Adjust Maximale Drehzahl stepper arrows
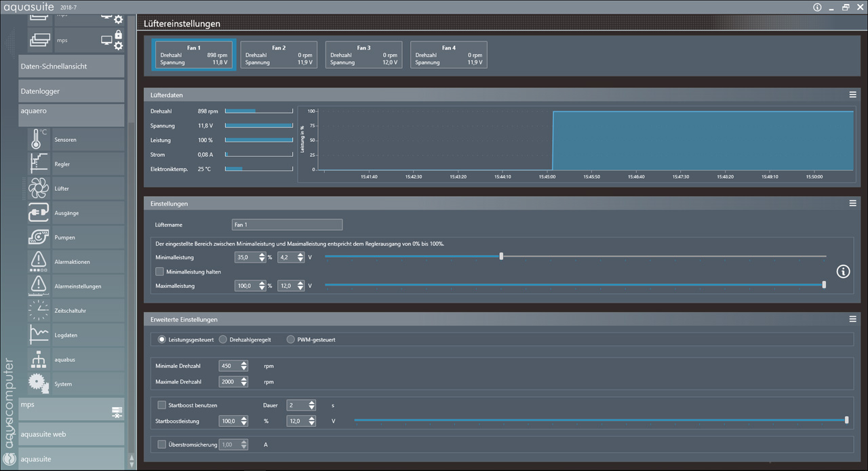 coord(244,381)
